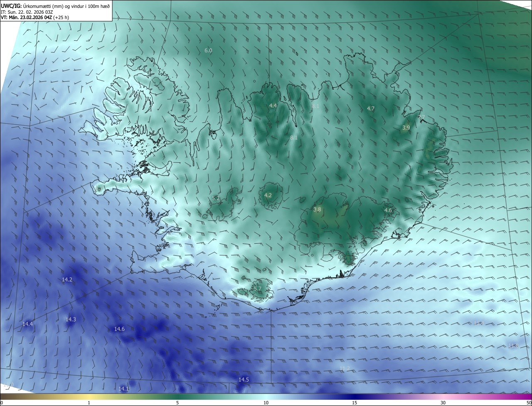
Task: Click the precipitable water colour scale bar
Action: [x=266, y=397]
